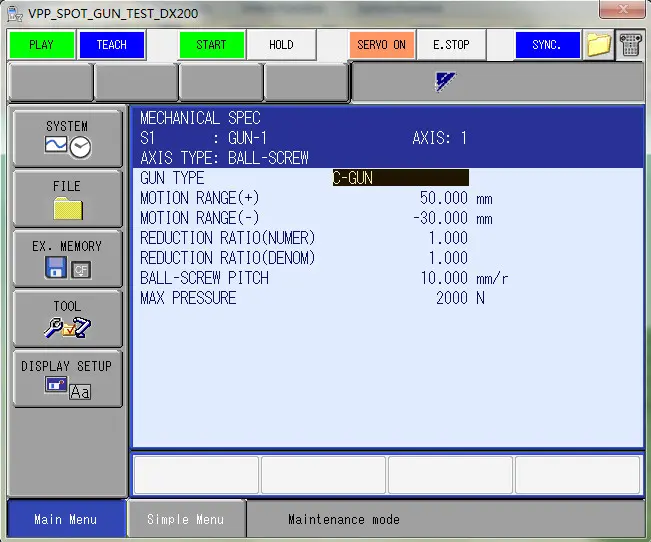Image resolution: width=651 pixels, height=542 pixels.
Task: Click the SYNC. button
Action: pyautogui.click(x=547, y=45)
